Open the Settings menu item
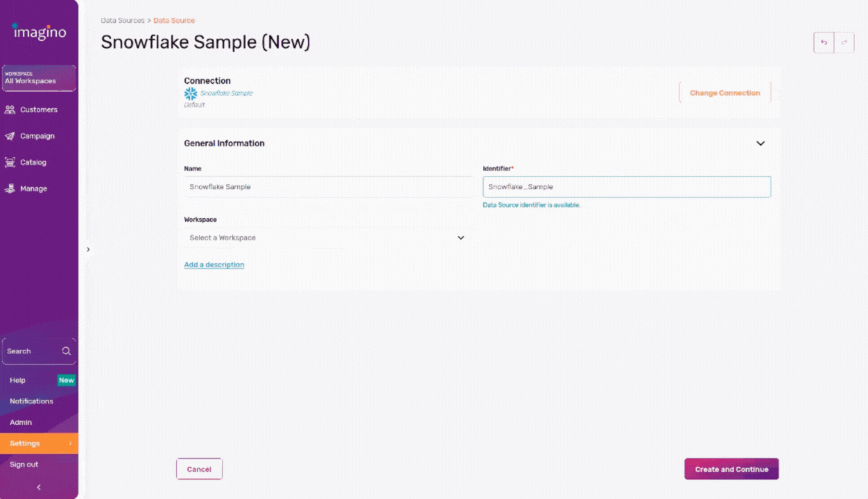 click(x=39, y=444)
